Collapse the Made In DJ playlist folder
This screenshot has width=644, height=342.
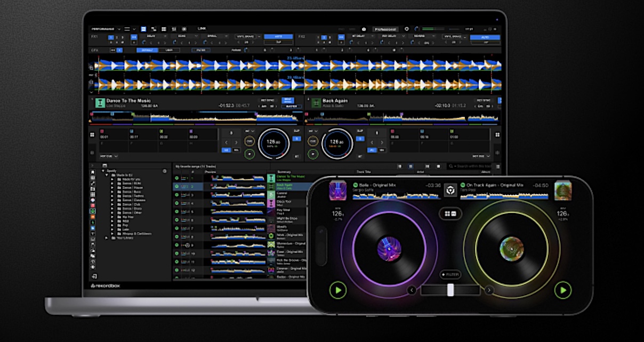click(106, 175)
